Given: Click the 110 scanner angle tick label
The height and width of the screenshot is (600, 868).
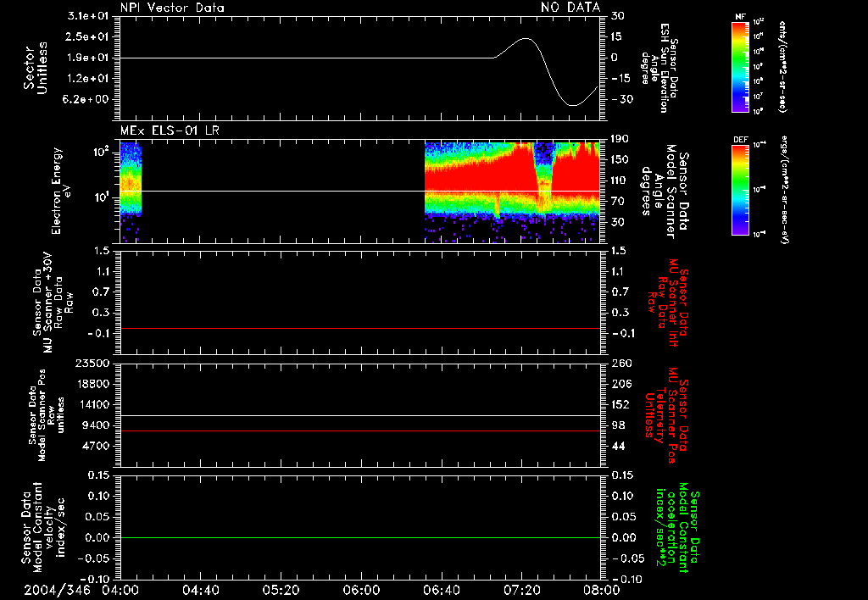Looking at the screenshot, I should (x=620, y=181).
